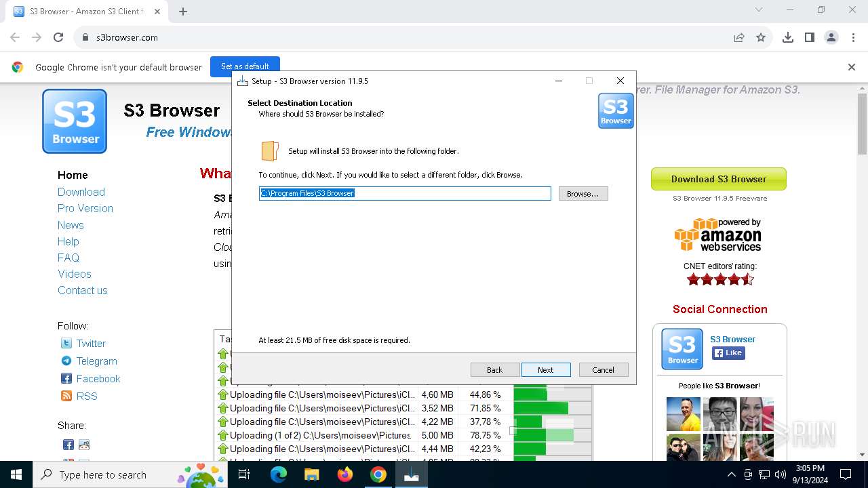The height and width of the screenshot is (488, 868).
Task: Bookmark this page star icon
Action: (761, 37)
